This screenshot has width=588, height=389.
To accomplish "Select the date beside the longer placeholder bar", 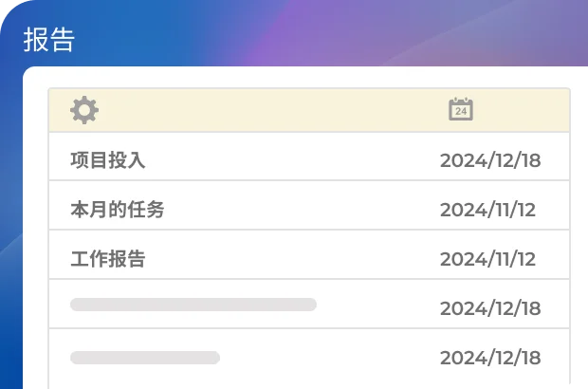I will coord(490,308).
